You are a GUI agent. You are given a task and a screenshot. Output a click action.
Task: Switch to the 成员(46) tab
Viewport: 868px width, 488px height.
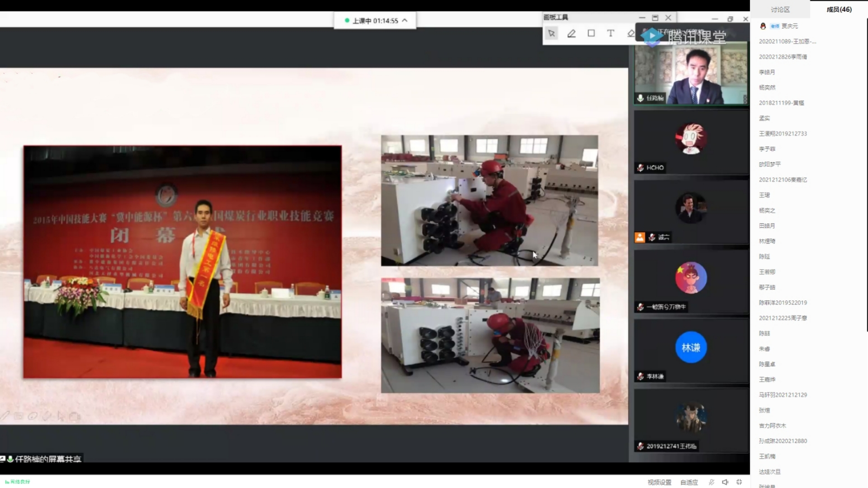[839, 9]
